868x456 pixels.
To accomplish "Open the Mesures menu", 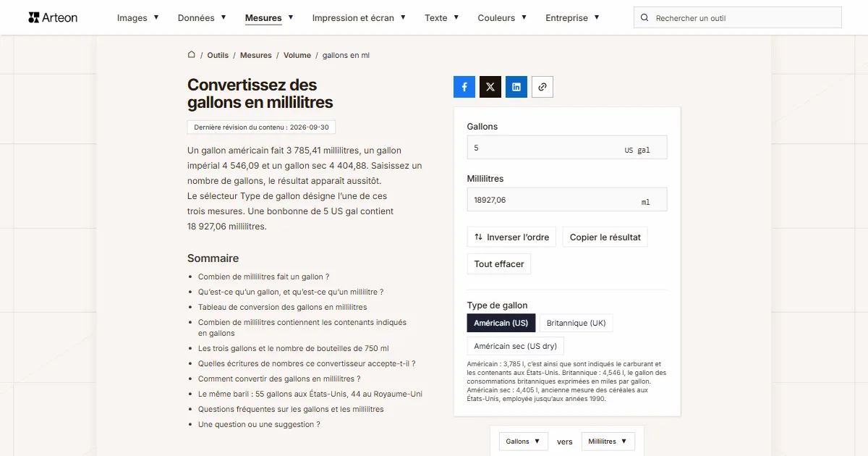I will pos(269,17).
